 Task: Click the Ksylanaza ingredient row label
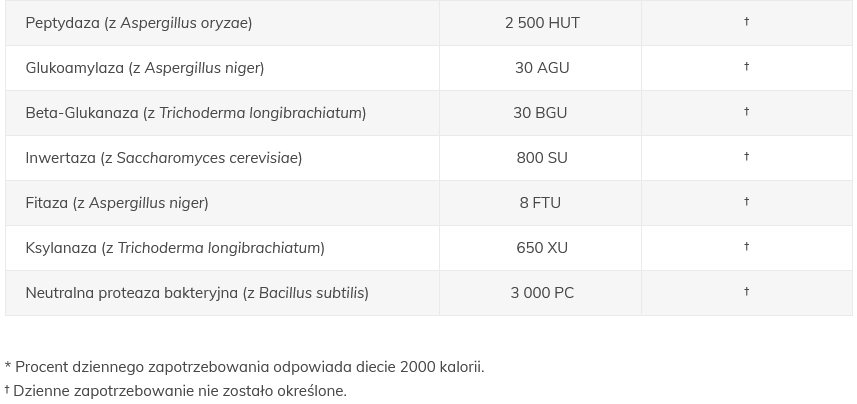pyautogui.click(x=174, y=248)
